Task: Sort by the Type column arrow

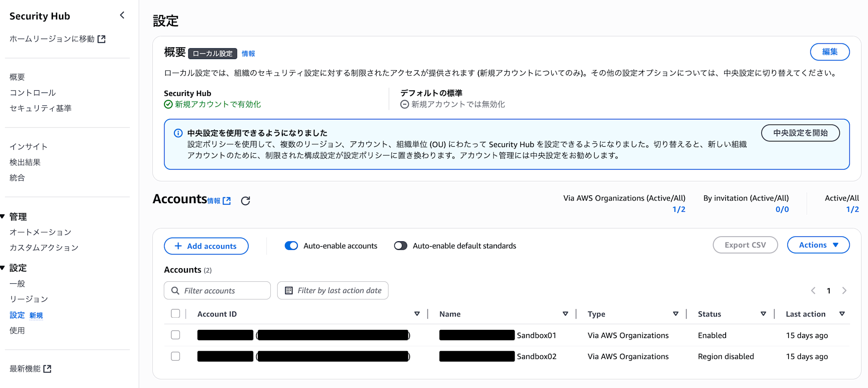Action: 676,314
